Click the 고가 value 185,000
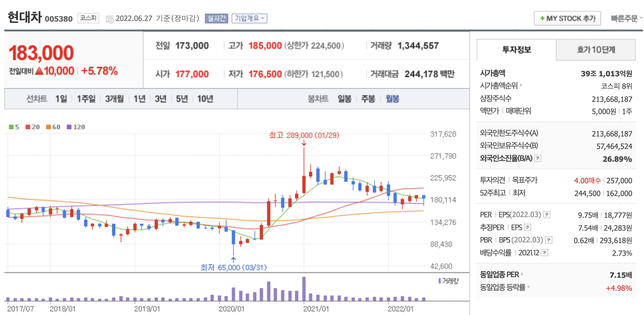644x315 pixels. (265, 46)
